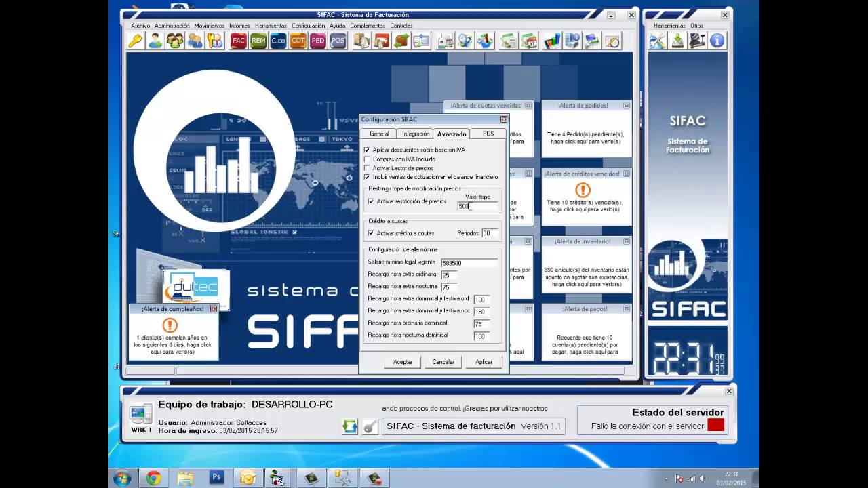Switch to the General tab
The height and width of the screenshot is (488, 868).
coord(379,134)
